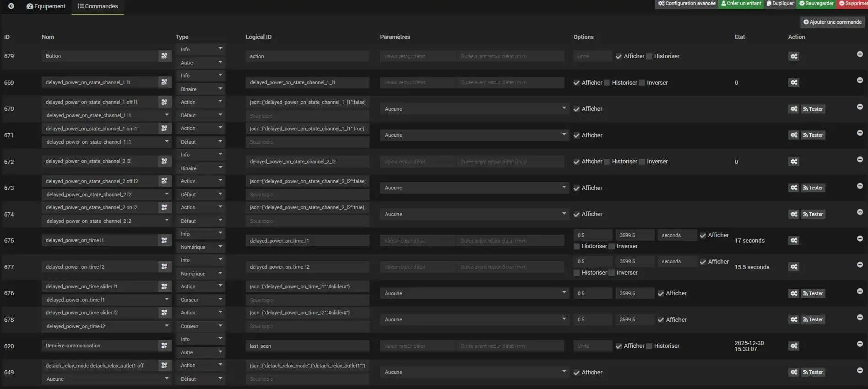
Task: Toggle Inverser for delayed_power_on_state_channel_1
Action: (x=642, y=83)
